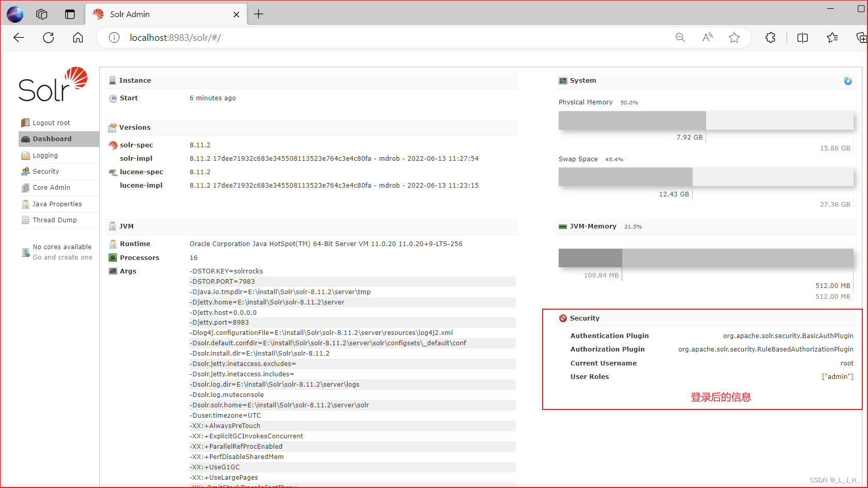Viewport: 868px width, 488px height.
Task: Go to browser Home page
Action: 78,38
